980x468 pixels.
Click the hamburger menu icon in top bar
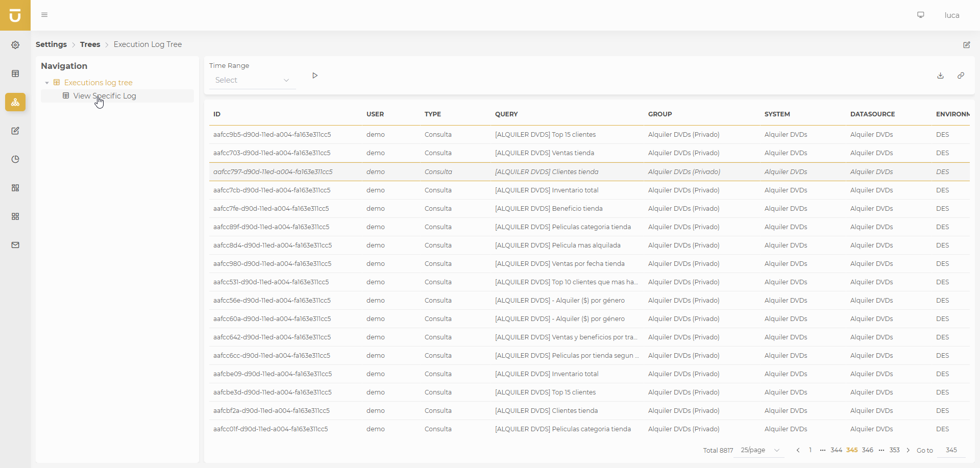44,15
